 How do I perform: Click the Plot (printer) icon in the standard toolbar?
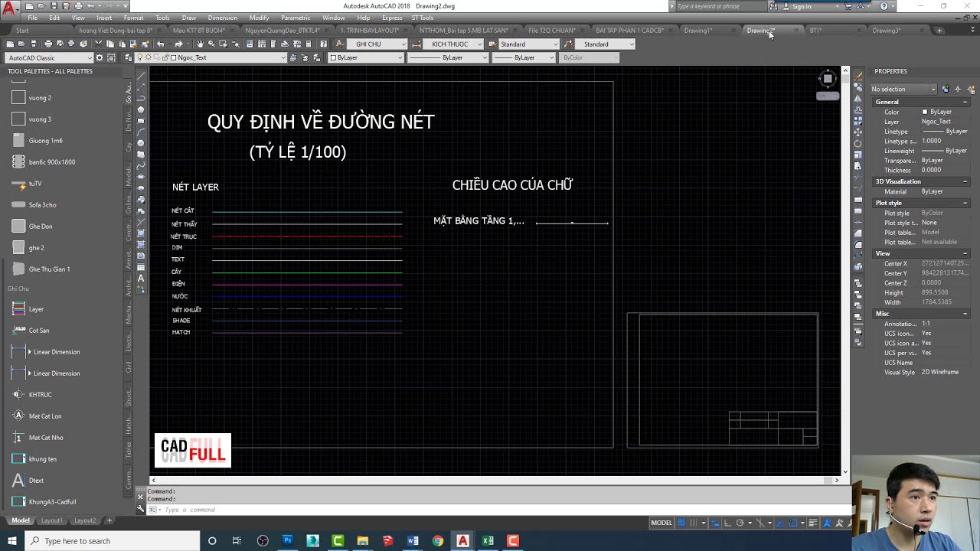coord(48,44)
